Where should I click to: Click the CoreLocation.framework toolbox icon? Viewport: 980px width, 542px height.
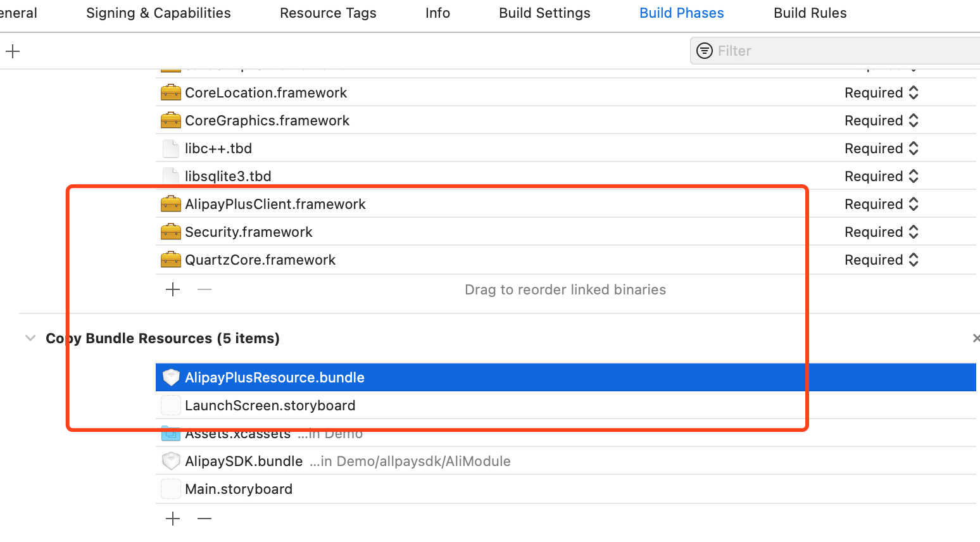click(x=170, y=93)
